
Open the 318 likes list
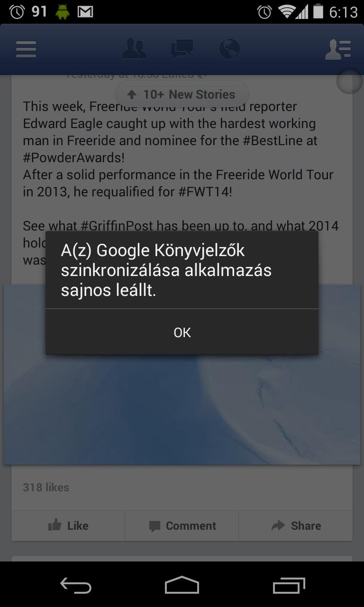click(46, 487)
